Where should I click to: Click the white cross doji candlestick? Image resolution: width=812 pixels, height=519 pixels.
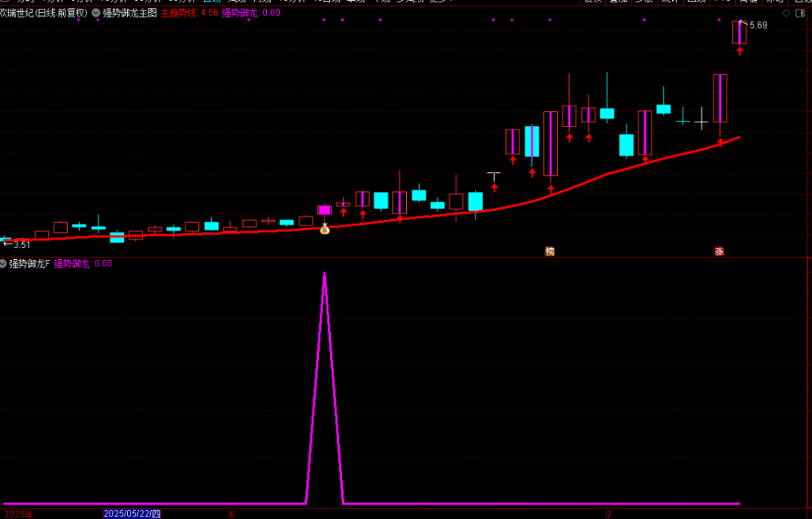click(x=701, y=122)
